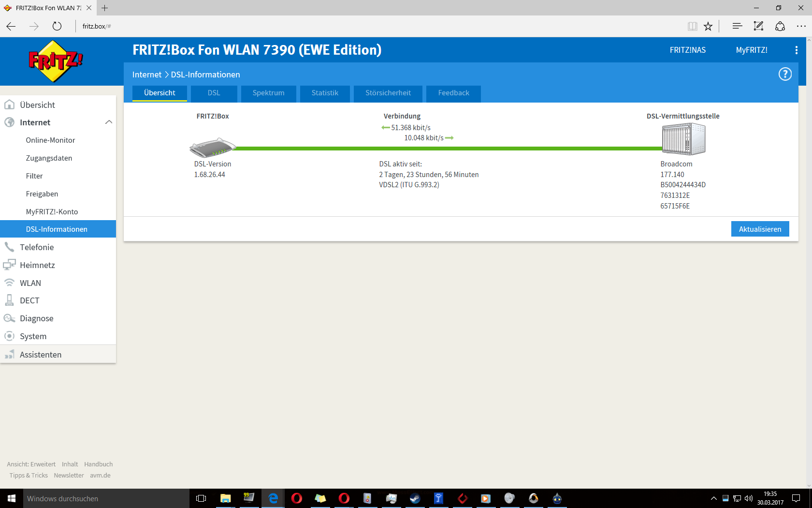
Task: Open the Spektrum tab
Action: tap(268, 93)
